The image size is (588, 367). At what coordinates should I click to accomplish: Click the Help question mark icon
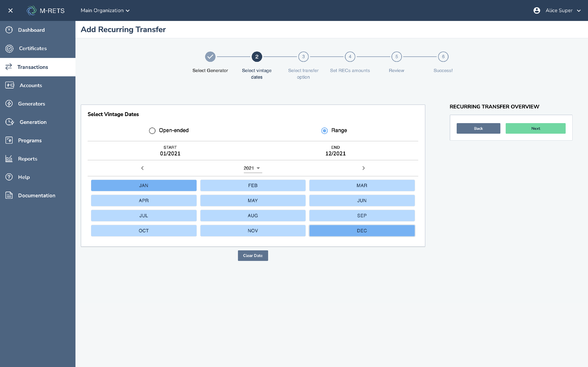coord(9,177)
